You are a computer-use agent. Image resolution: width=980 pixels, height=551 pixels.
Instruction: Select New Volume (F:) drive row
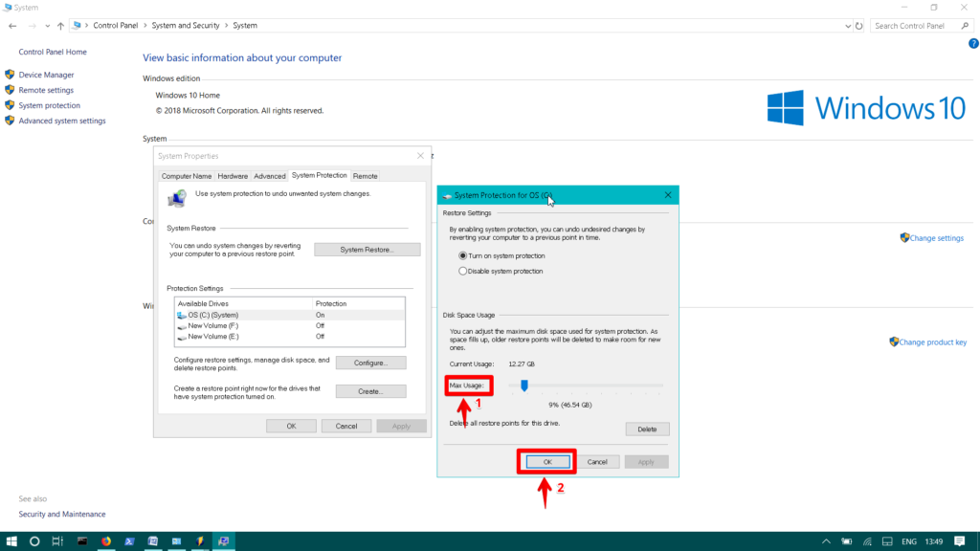point(290,325)
